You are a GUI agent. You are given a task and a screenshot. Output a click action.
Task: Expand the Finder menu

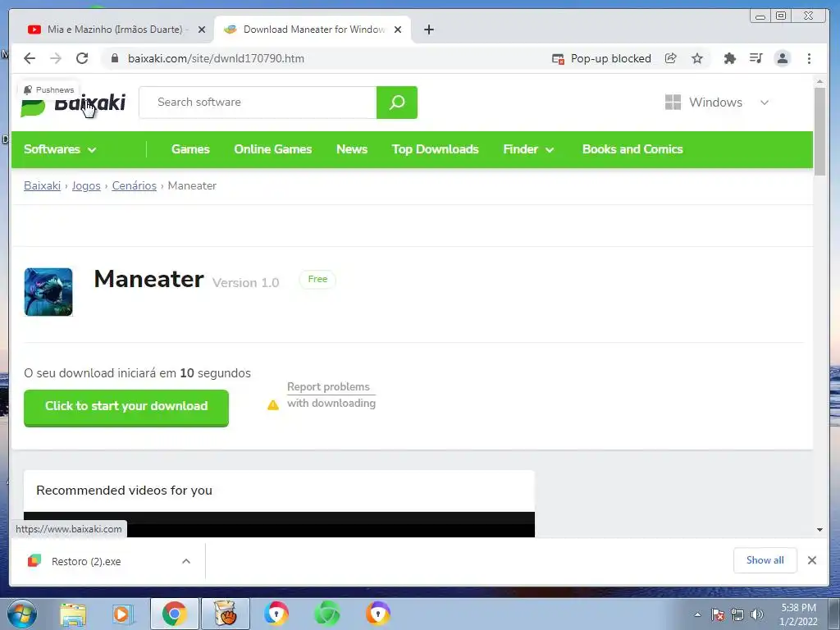528,149
